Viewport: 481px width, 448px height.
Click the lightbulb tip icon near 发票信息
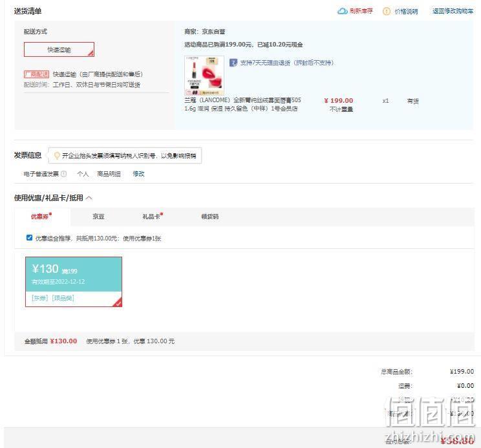tap(57, 155)
